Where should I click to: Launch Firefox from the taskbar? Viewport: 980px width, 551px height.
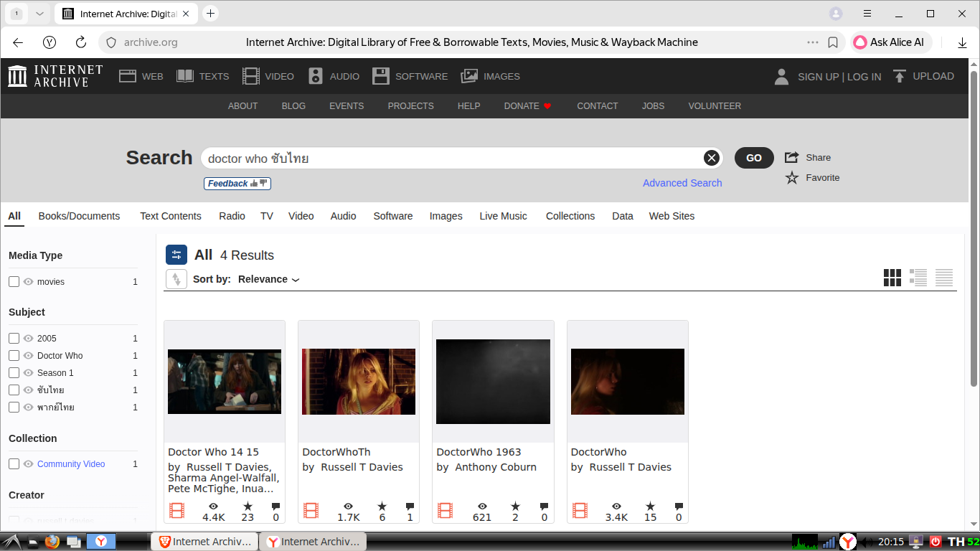[x=52, y=542]
